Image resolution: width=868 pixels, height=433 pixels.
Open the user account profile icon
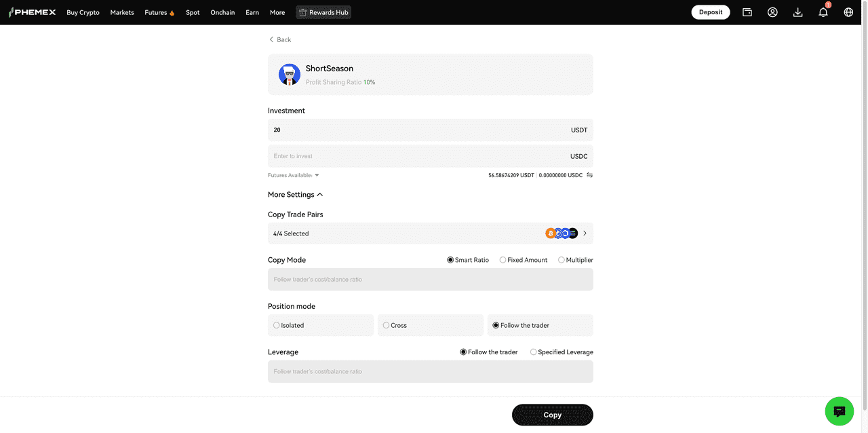[x=772, y=12]
